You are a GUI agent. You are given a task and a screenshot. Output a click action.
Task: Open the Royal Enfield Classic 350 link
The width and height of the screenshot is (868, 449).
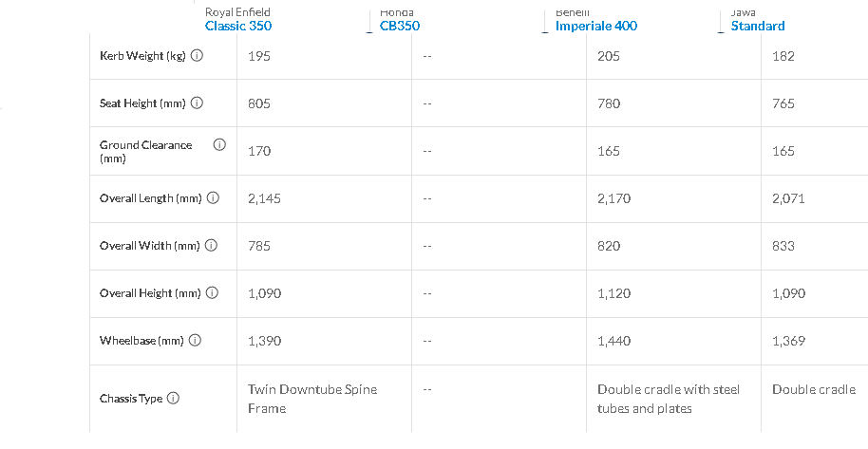238,26
